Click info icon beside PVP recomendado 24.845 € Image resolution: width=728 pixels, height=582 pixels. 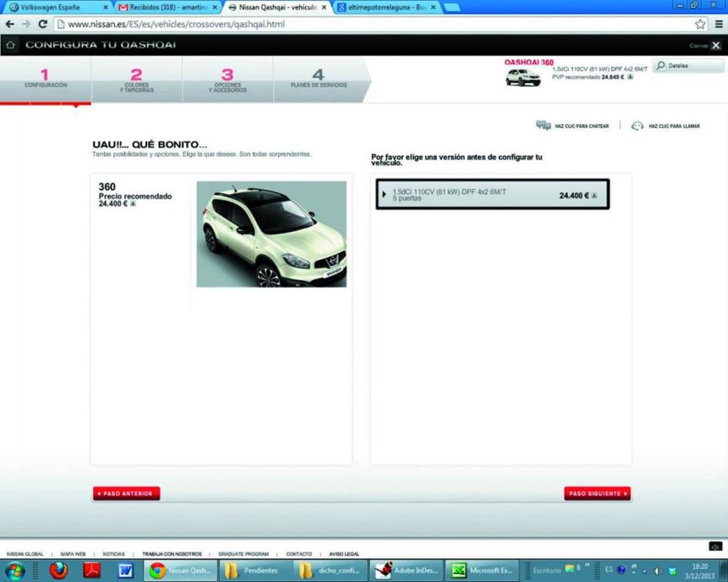(x=630, y=77)
